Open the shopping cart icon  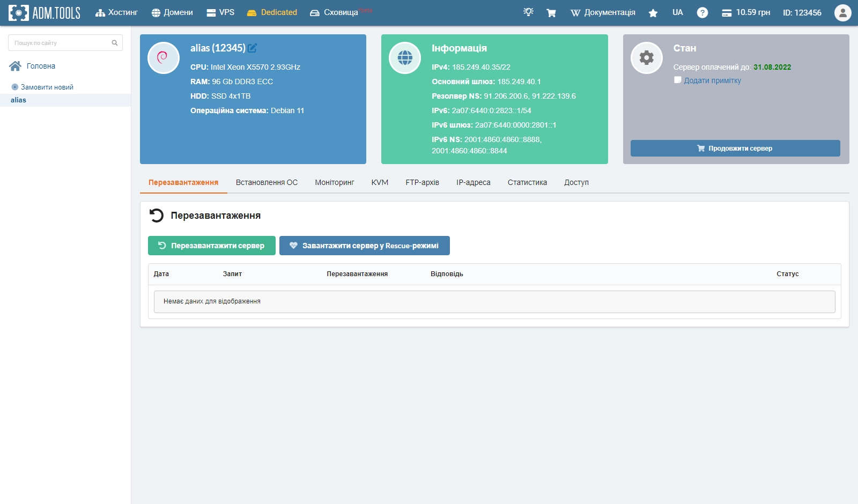click(x=551, y=13)
